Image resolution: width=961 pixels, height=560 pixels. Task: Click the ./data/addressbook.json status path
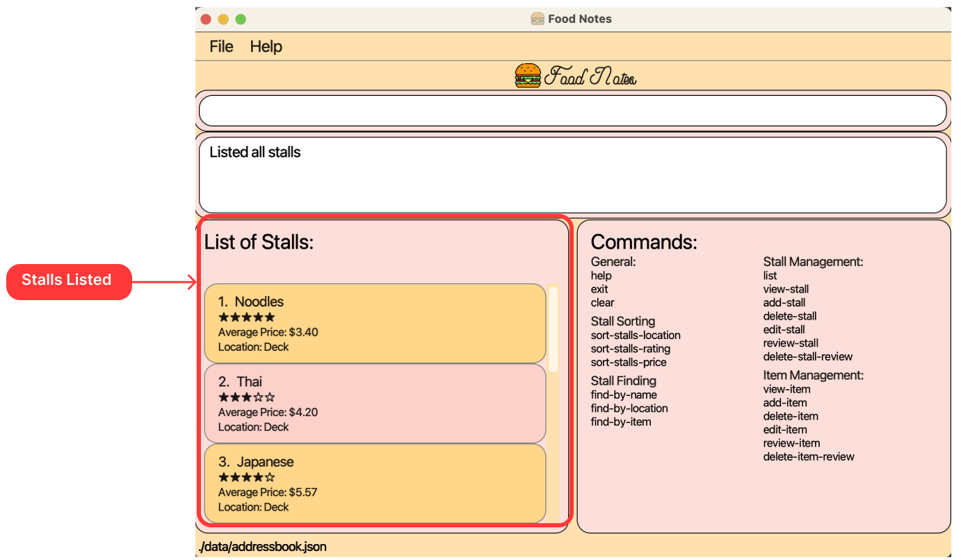coord(262,547)
